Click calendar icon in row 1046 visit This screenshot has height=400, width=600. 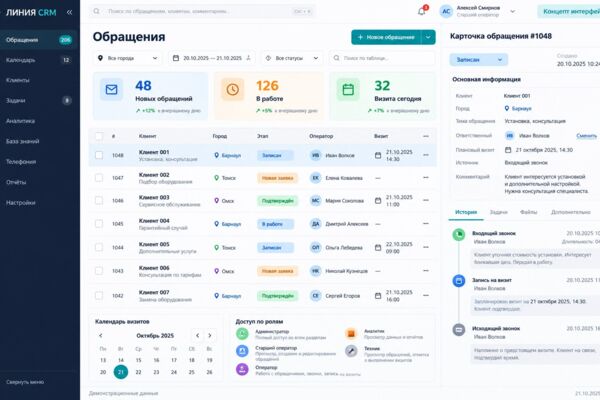378,201
